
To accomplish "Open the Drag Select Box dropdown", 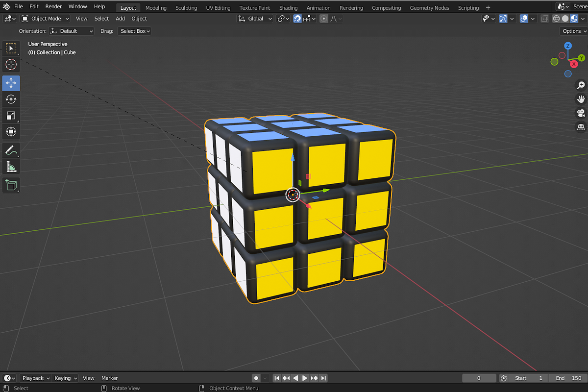I will coord(134,31).
